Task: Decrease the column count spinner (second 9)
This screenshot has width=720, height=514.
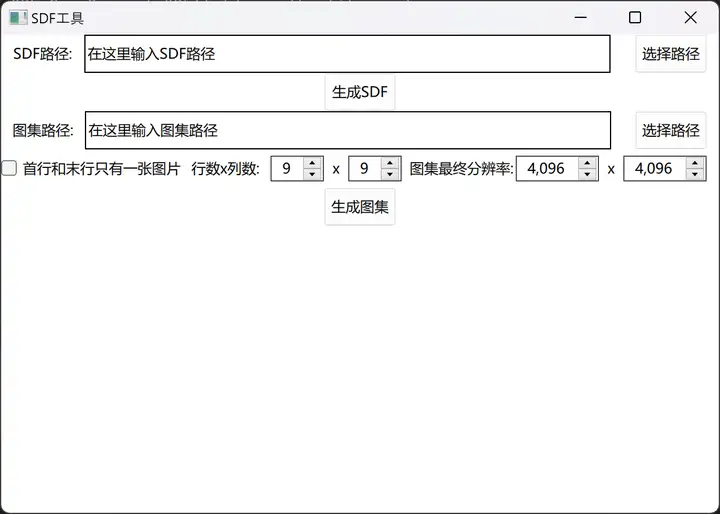Action: coord(390,174)
